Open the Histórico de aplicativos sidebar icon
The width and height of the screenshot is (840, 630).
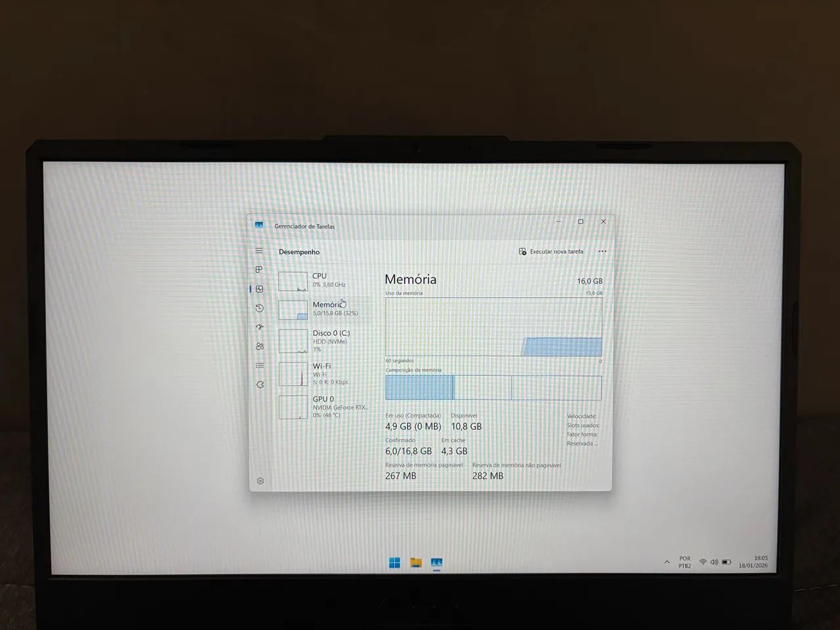pyautogui.click(x=259, y=307)
